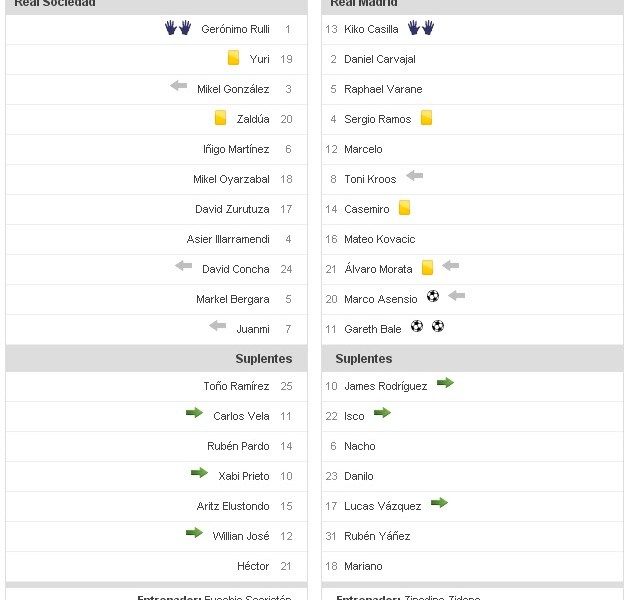
Task: Open Asier Illarramendi's player page
Action: click(228, 239)
